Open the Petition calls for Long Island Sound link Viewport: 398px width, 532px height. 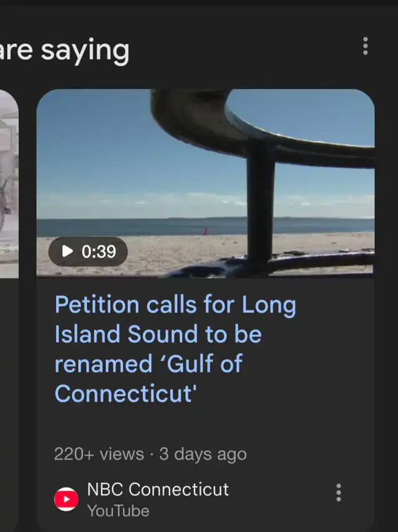pos(175,306)
